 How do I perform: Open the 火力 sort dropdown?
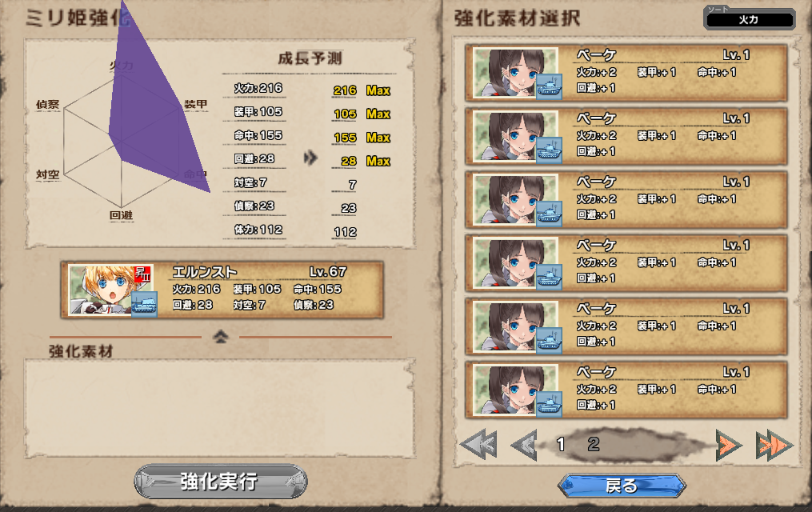[750, 19]
